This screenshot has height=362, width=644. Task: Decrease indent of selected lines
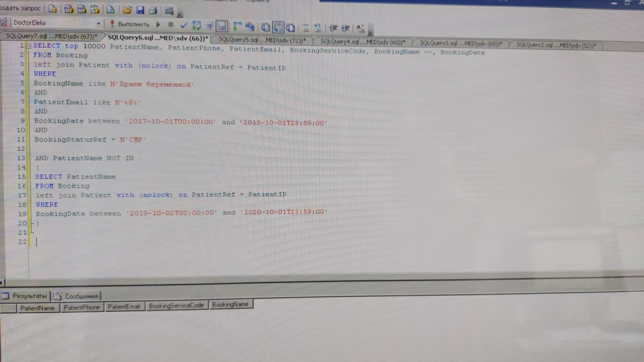333,28
